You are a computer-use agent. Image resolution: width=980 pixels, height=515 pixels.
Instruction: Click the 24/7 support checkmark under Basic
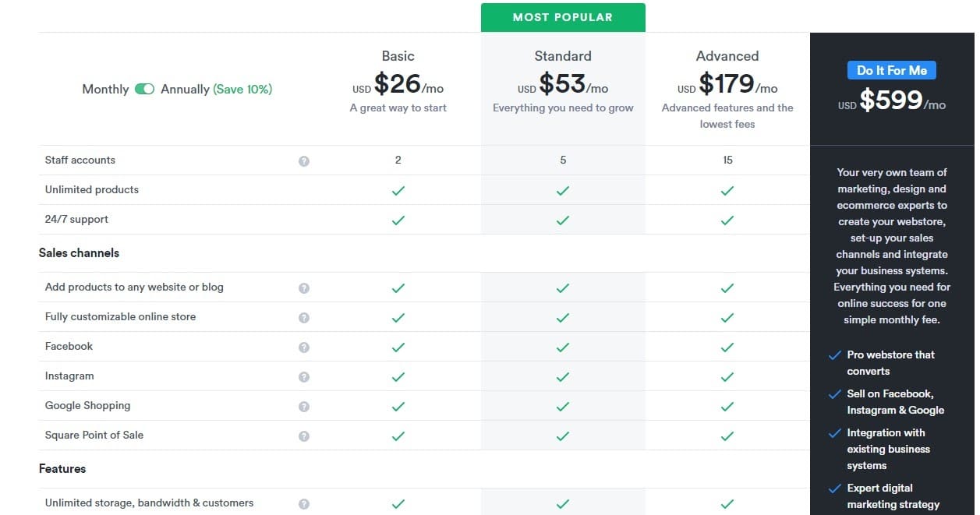pyautogui.click(x=398, y=219)
